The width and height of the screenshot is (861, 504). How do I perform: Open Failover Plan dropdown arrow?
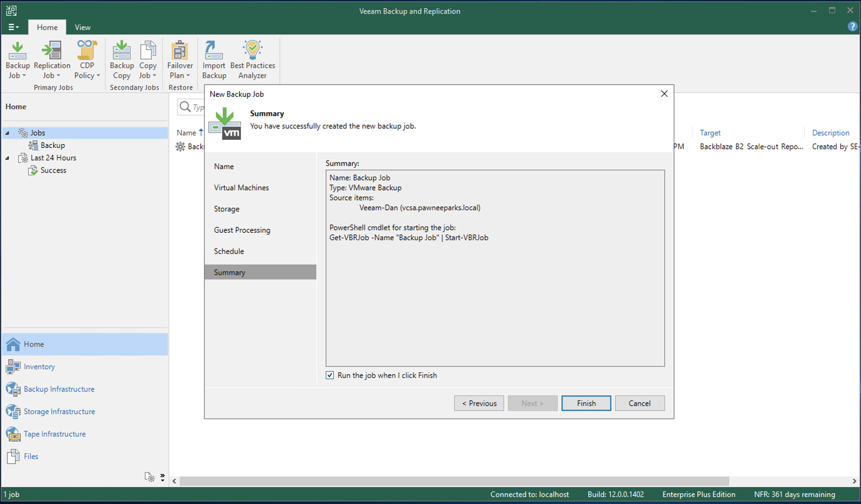pos(188,75)
